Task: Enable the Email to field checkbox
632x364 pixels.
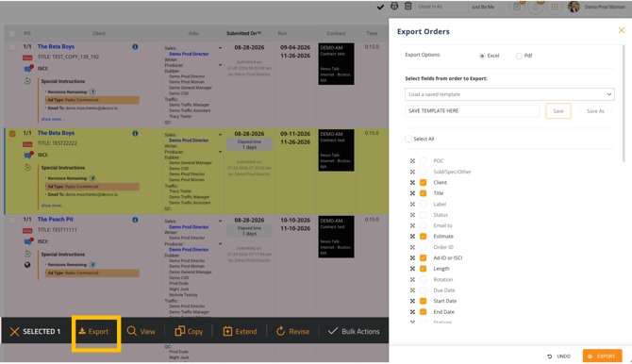Action: [423, 225]
